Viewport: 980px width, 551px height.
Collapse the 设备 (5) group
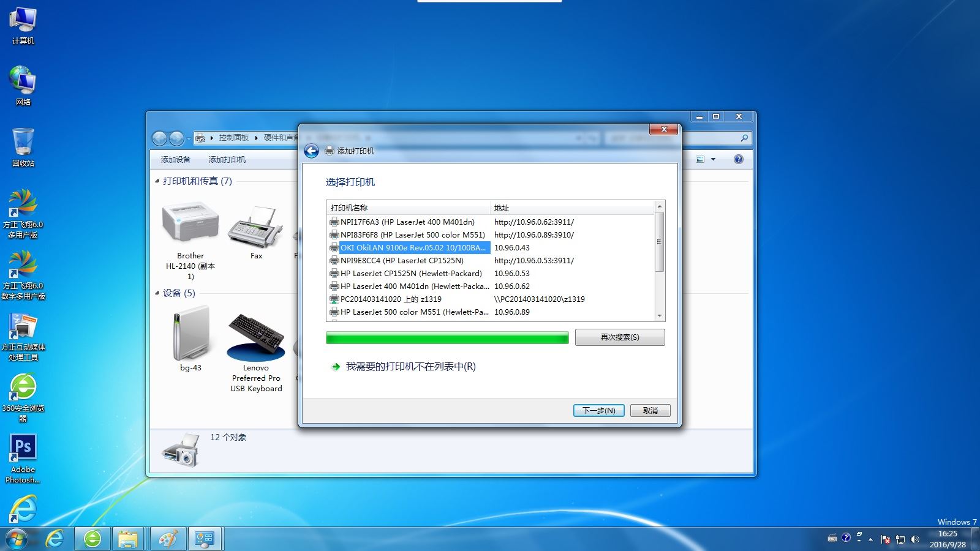[157, 293]
